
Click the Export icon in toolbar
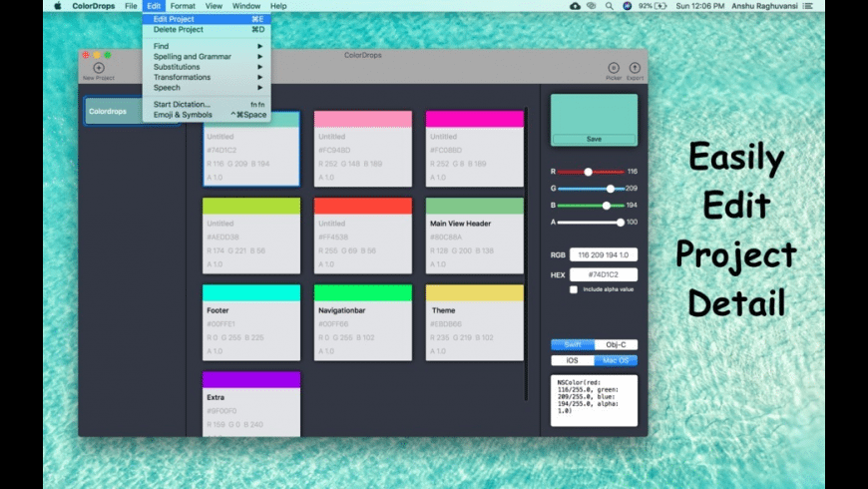tap(635, 68)
